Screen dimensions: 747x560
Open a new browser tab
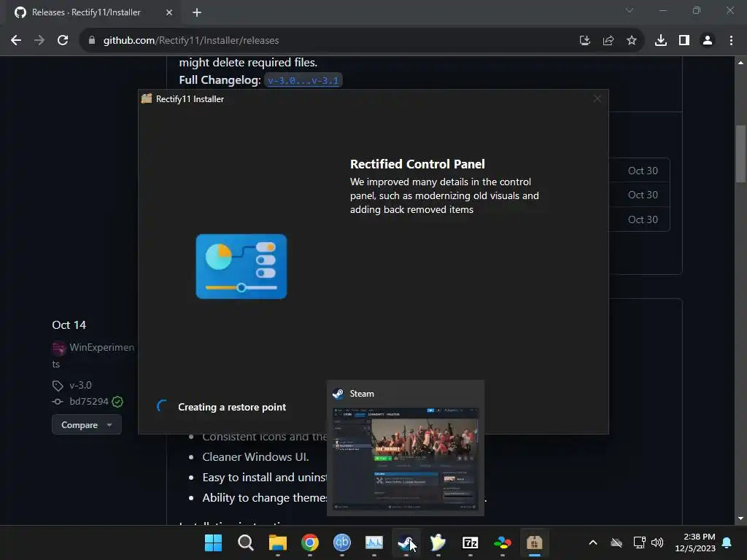(x=197, y=12)
